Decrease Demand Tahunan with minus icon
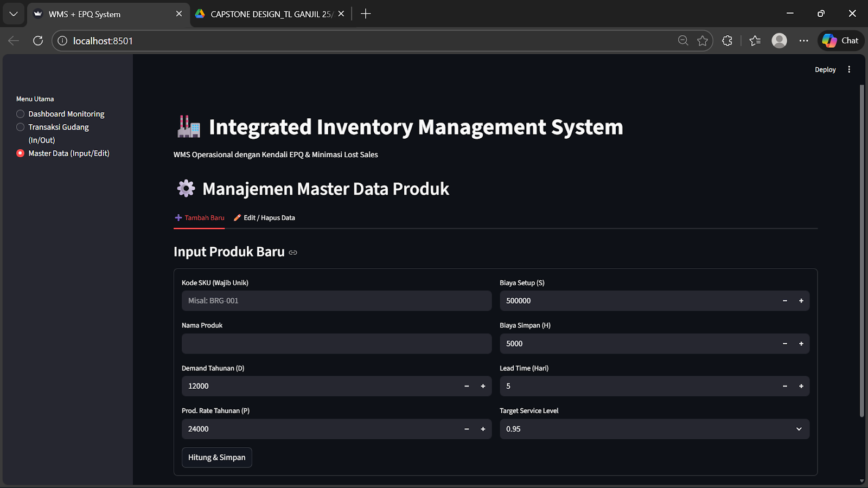Viewport: 868px width, 488px height. 467,386
